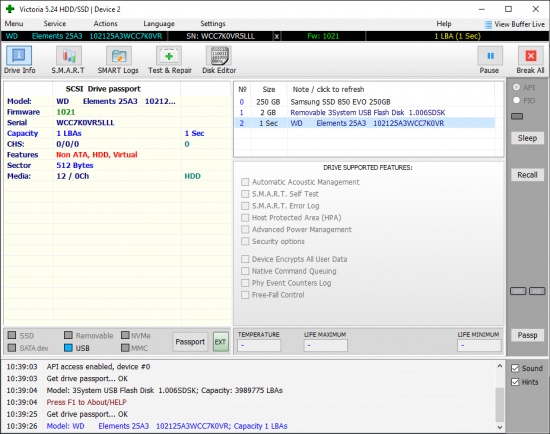Open the Menu menu
This screenshot has width=550, height=434.
[14, 24]
